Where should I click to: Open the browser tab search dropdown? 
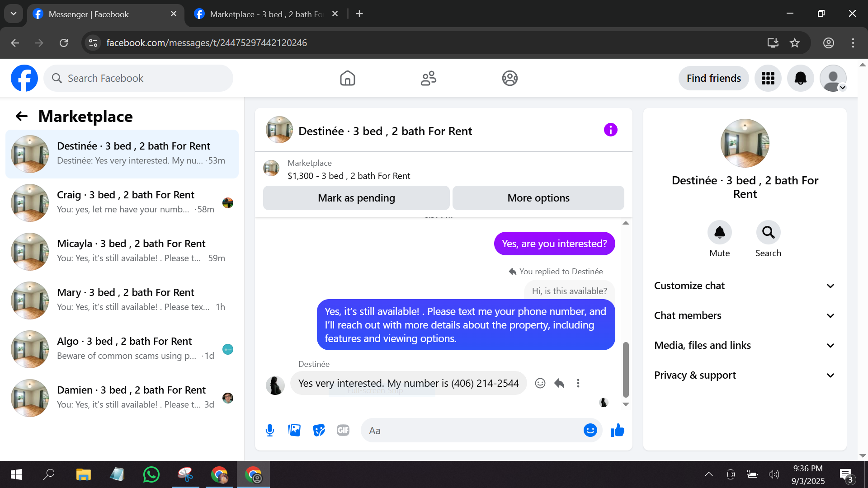click(x=14, y=14)
